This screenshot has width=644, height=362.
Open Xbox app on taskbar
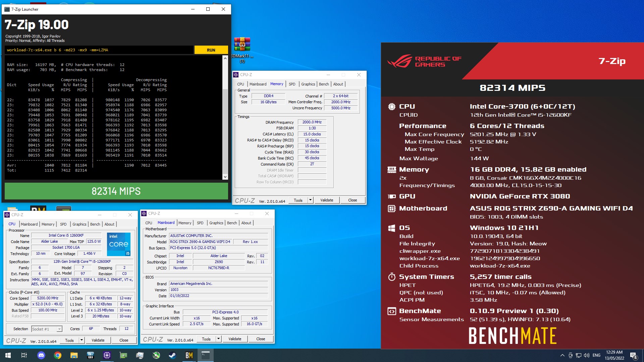coord(156,355)
